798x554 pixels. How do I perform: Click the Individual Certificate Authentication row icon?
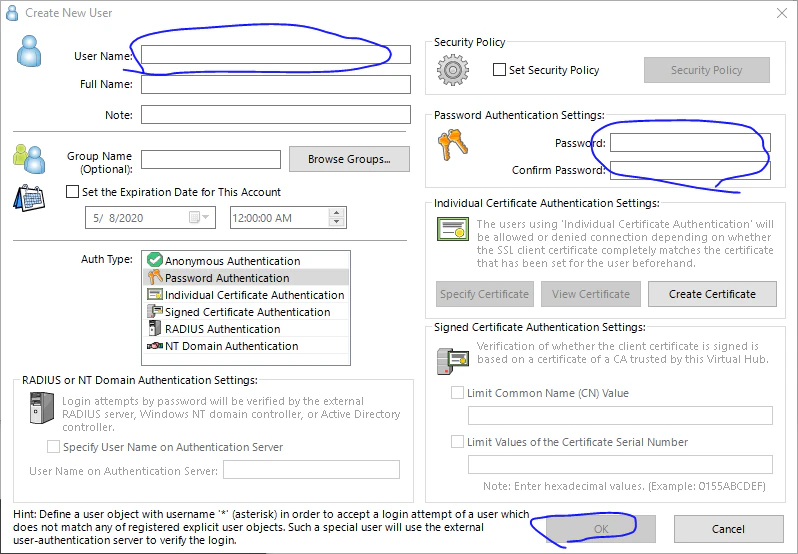click(x=155, y=295)
